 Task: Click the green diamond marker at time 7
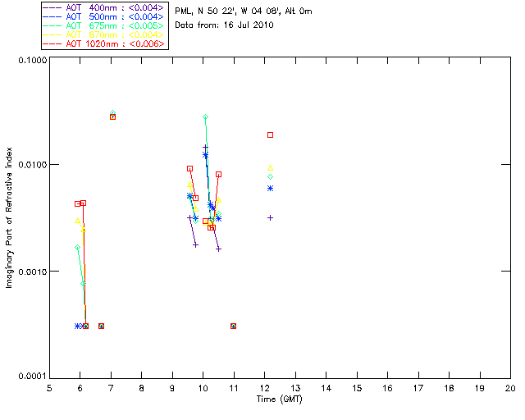pos(113,113)
